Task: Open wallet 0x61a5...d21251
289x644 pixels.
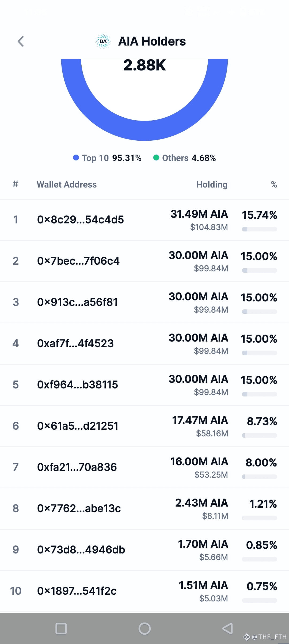Action: 144,426
